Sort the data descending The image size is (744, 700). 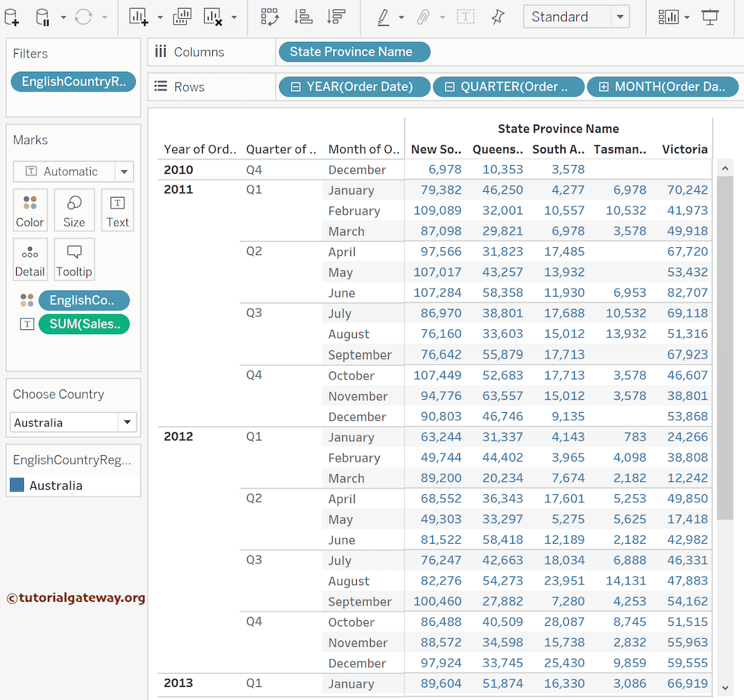335,16
